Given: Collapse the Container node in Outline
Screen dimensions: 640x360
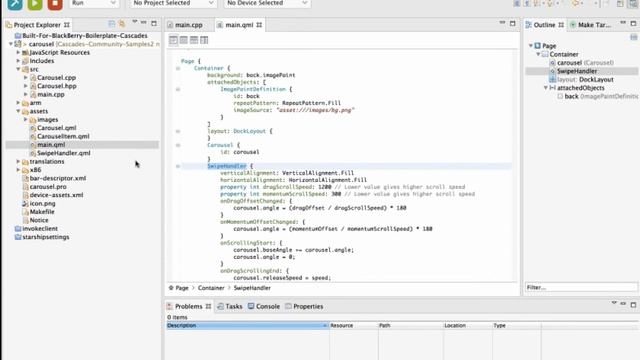Looking at the screenshot, I should [538, 54].
